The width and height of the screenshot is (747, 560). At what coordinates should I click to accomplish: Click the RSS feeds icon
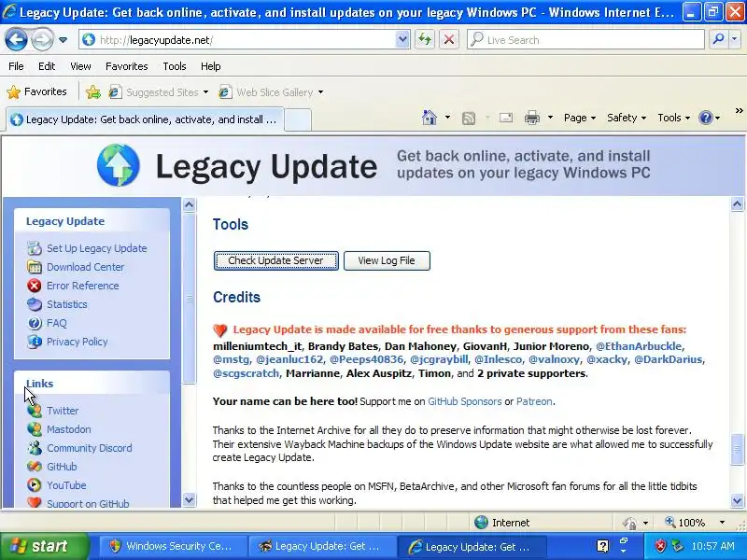[469, 118]
